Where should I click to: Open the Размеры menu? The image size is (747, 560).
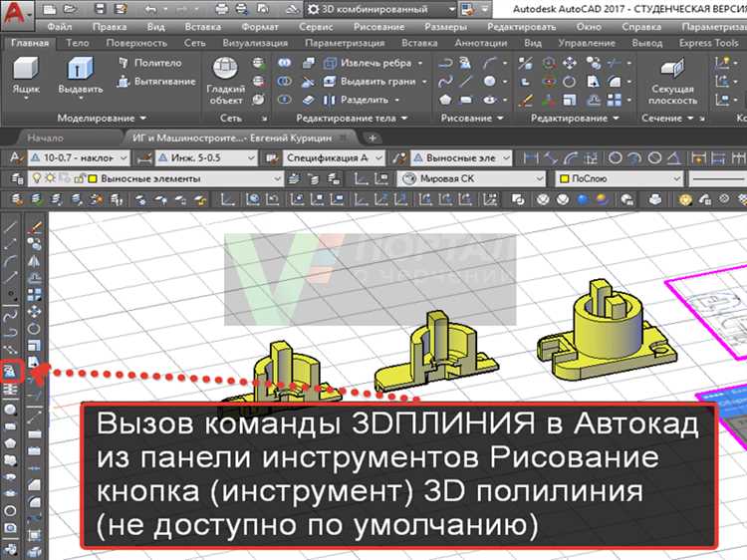(x=445, y=27)
